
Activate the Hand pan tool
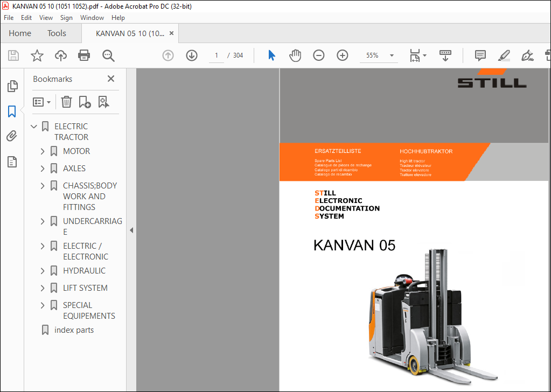click(295, 55)
